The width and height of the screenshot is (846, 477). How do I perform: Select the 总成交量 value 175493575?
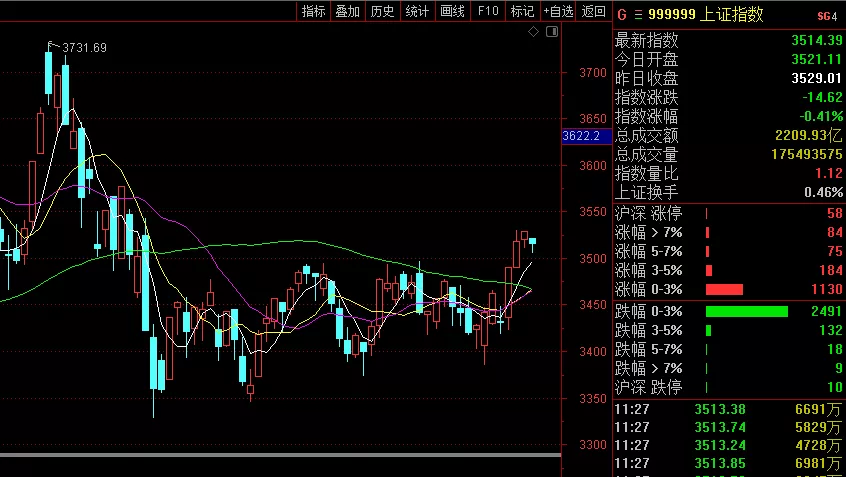(x=807, y=154)
